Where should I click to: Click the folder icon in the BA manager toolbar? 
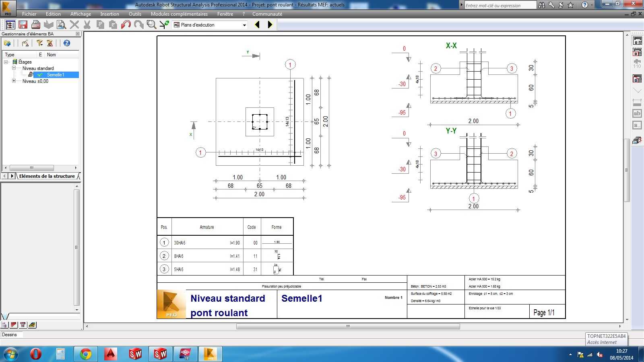[7, 43]
